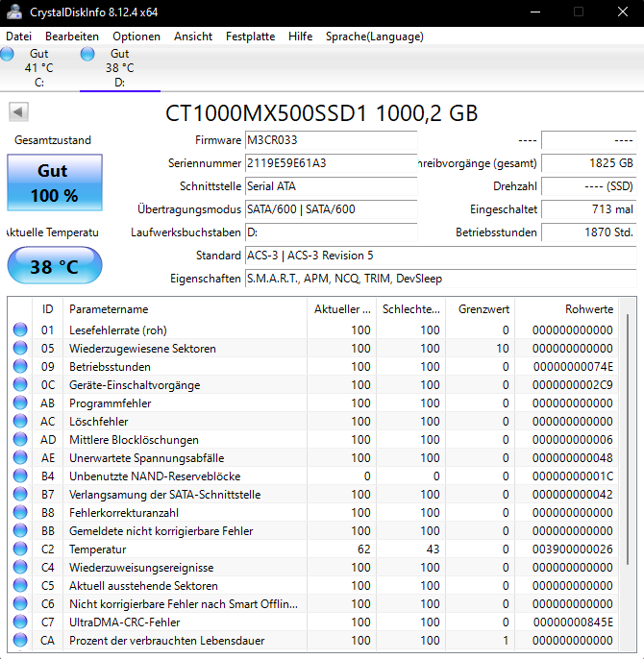Click raw value 0000000074E
Viewport: 644px width, 659px height.
click(x=573, y=367)
